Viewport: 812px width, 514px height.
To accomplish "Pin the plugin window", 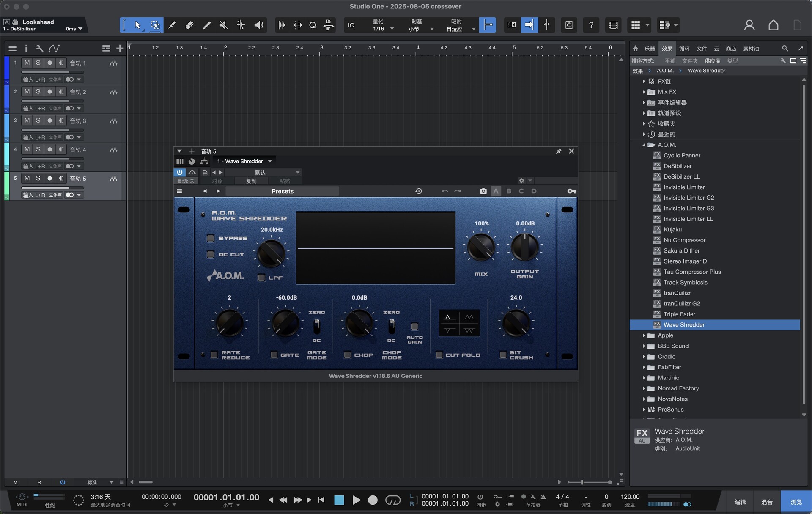I will 558,151.
